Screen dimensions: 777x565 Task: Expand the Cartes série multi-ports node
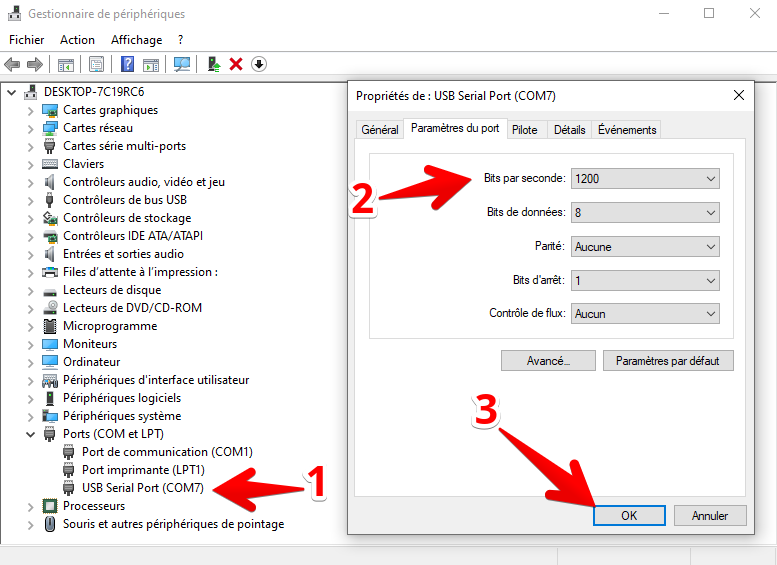coord(31,147)
